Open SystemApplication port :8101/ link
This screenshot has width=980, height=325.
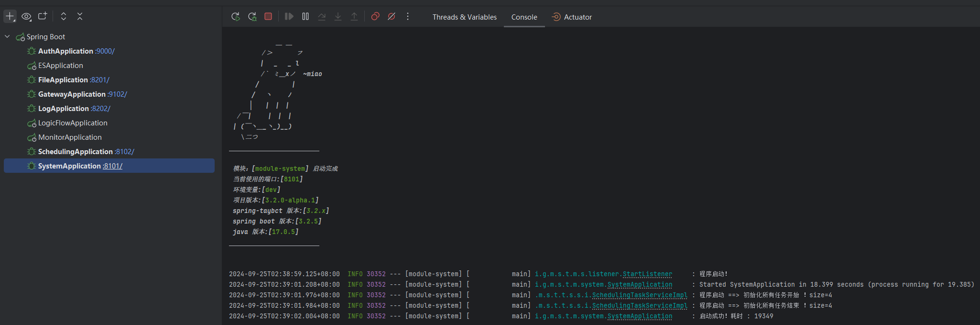click(113, 166)
